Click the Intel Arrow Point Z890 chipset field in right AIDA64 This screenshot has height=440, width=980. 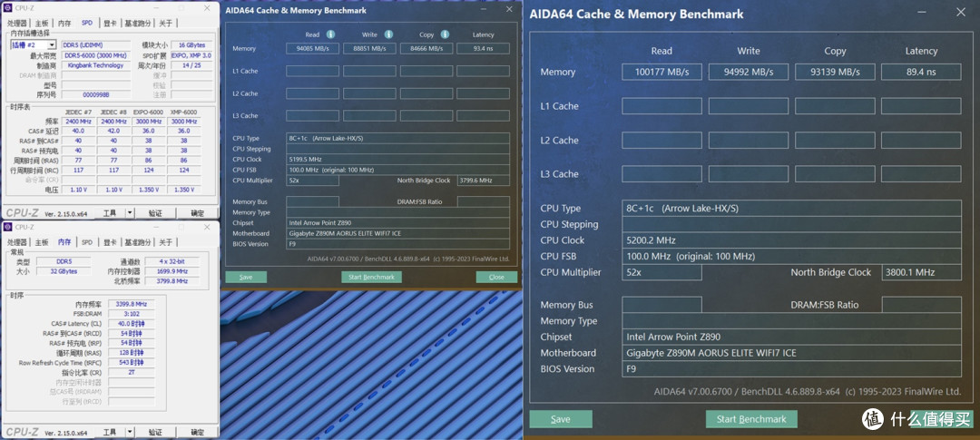[791, 337]
